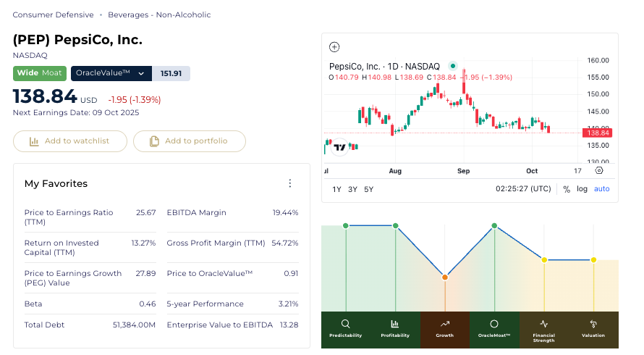This screenshot has width=644, height=355.
Task: Click the orange Growth score point
Action: pos(445,277)
